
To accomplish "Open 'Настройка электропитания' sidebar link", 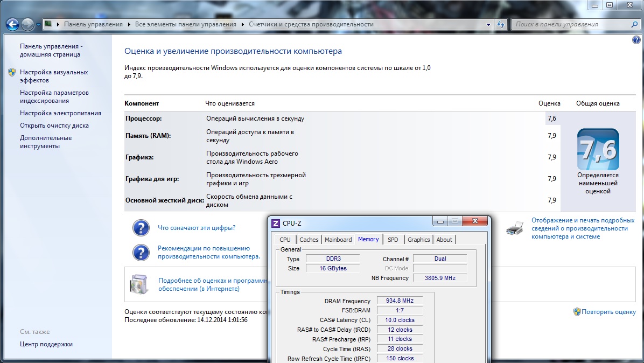I will point(60,113).
